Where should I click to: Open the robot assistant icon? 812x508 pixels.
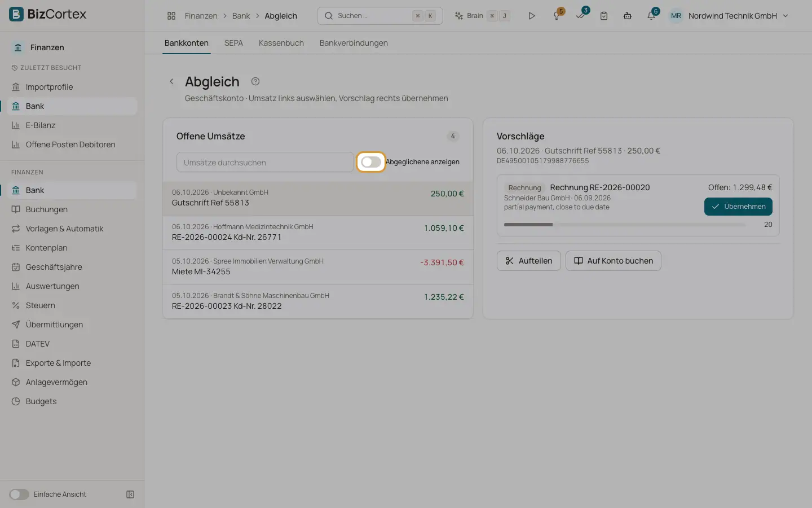[x=628, y=16]
